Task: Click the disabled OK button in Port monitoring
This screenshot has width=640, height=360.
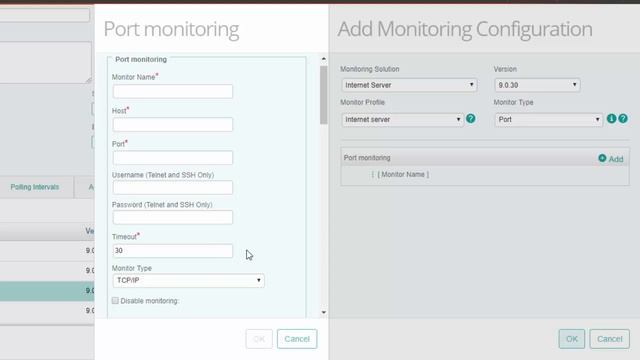Action: click(259, 339)
